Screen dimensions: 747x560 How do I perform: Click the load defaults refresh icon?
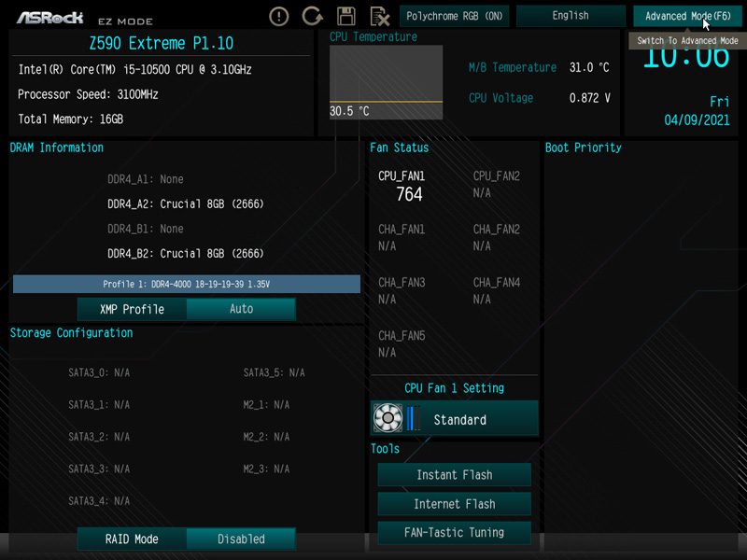click(313, 16)
